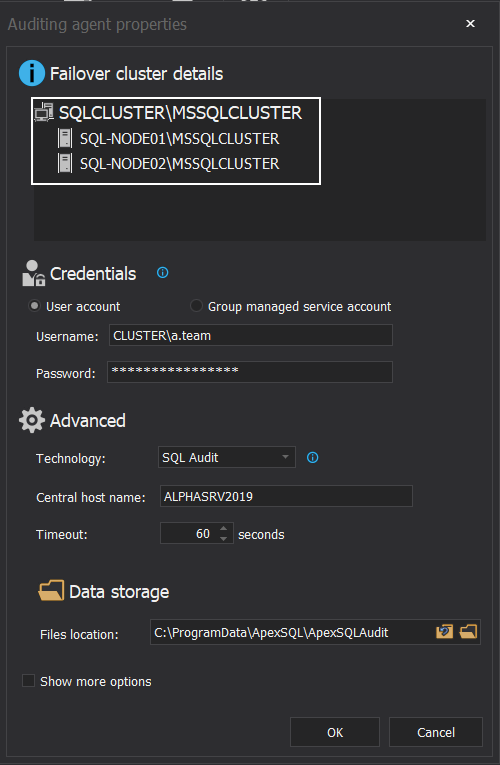Click the Username: label
The image size is (500, 765).
tap(67, 337)
